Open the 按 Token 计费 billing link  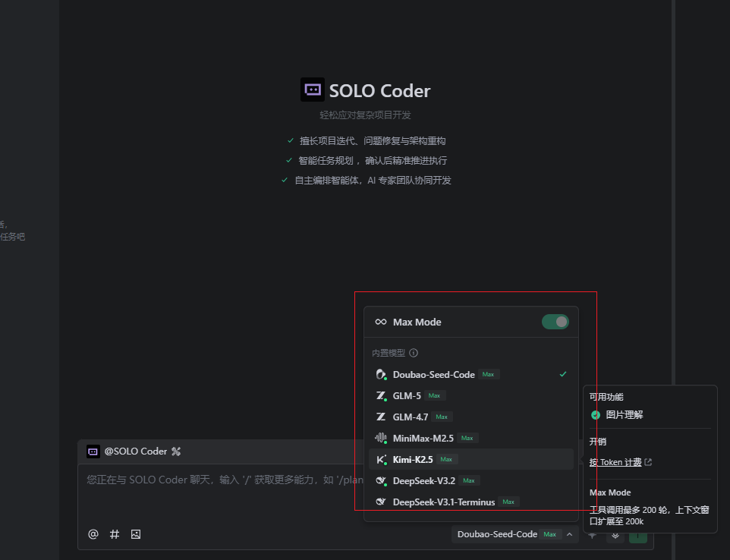[615, 462]
